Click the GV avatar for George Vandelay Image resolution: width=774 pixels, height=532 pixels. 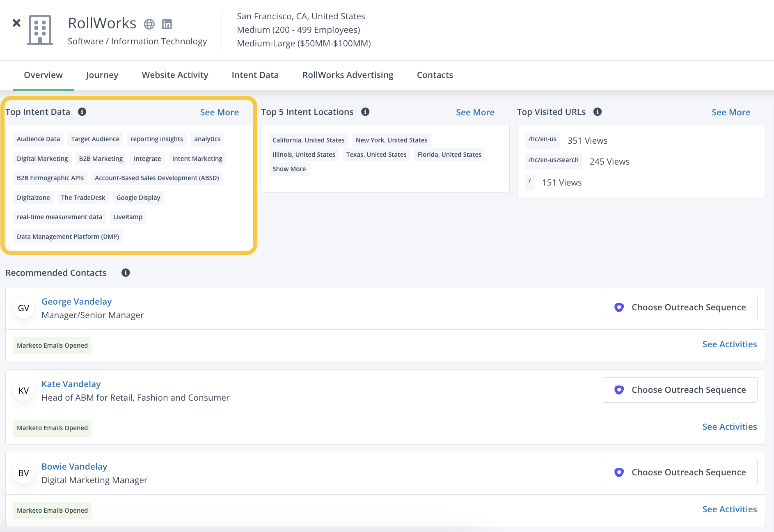[24, 308]
